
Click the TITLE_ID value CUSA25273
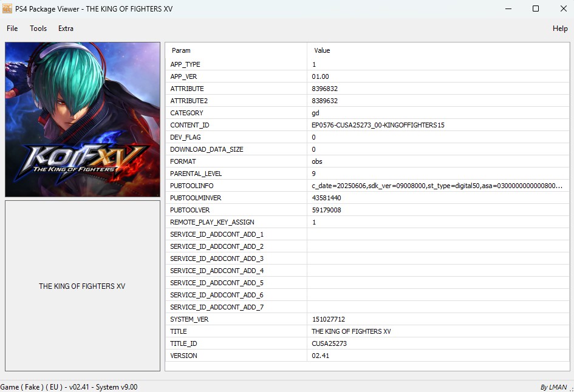[x=329, y=343]
